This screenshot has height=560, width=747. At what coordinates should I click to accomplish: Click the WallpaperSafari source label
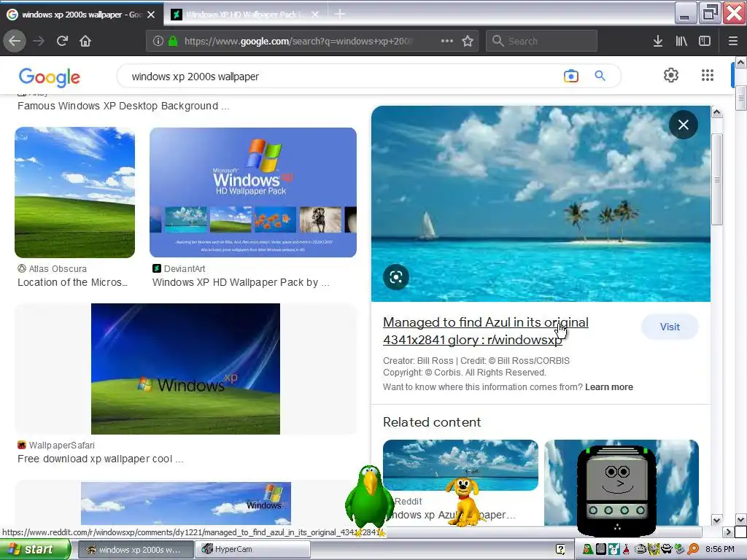click(x=56, y=446)
